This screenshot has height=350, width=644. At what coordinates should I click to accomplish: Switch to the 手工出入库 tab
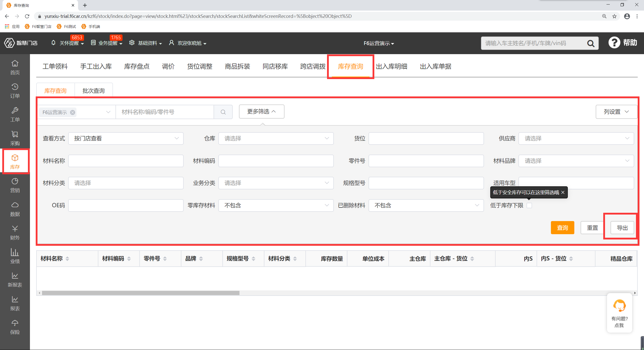pos(96,66)
